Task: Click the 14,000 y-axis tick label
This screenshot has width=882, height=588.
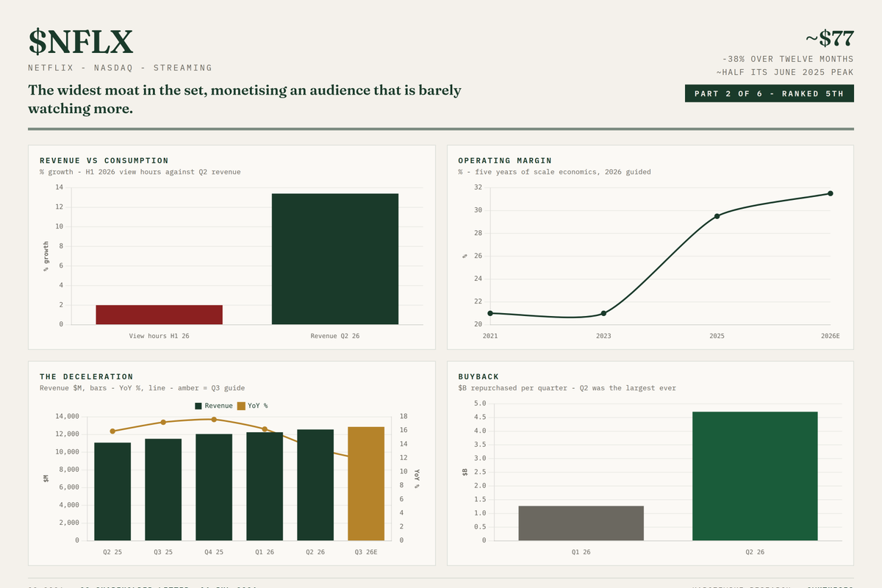Action: (x=67, y=416)
